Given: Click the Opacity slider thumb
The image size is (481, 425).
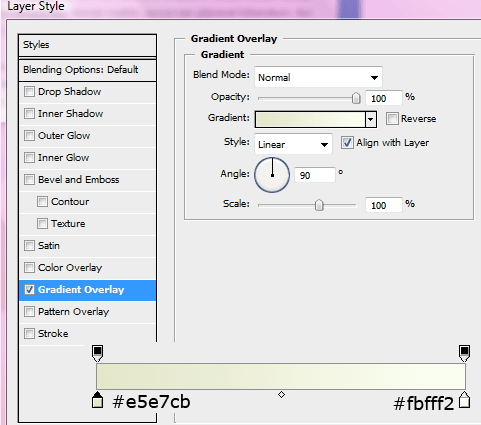Looking at the screenshot, I should pyautogui.click(x=356, y=98).
